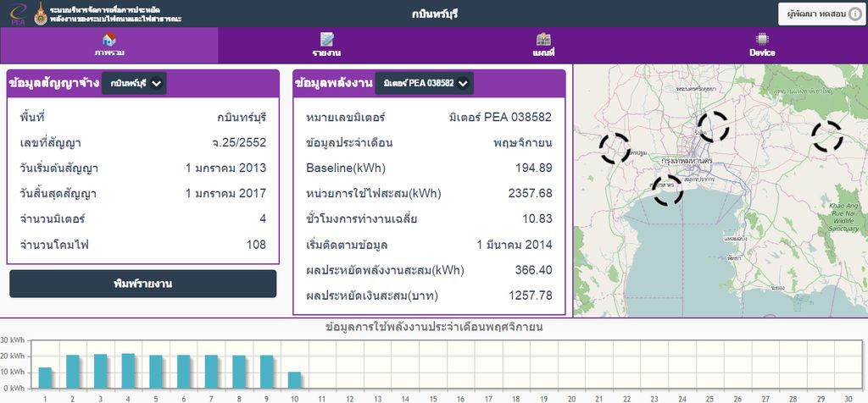The width and height of the screenshot is (868, 403).
Task: Select the dashed circle marker at map's east edge
Action: point(827,136)
